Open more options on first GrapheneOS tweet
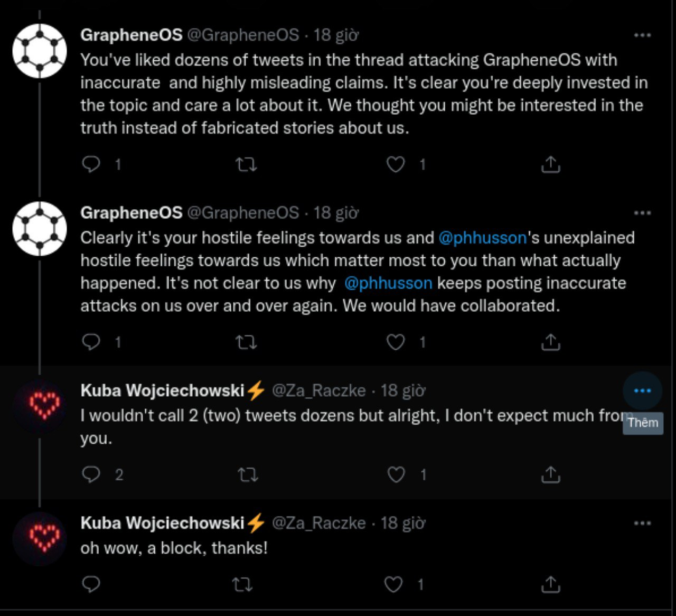This screenshot has width=676, height=616. pos(642,35)
